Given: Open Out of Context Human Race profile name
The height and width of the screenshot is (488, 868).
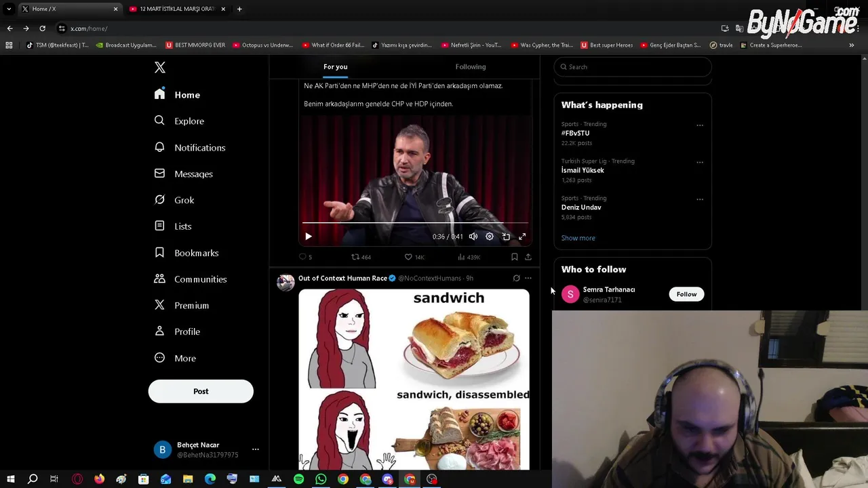Looking at the screenshot, I should coord(342,278).
